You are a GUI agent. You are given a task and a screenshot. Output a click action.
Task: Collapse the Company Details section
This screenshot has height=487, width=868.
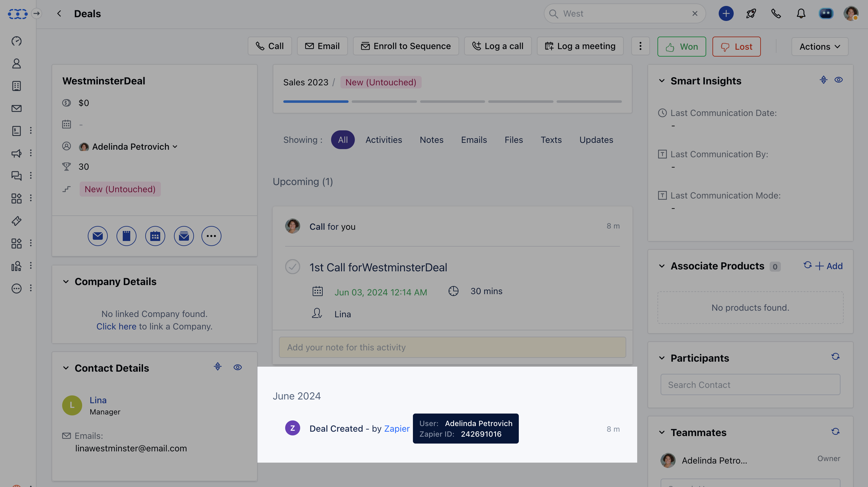coord(66,282)
